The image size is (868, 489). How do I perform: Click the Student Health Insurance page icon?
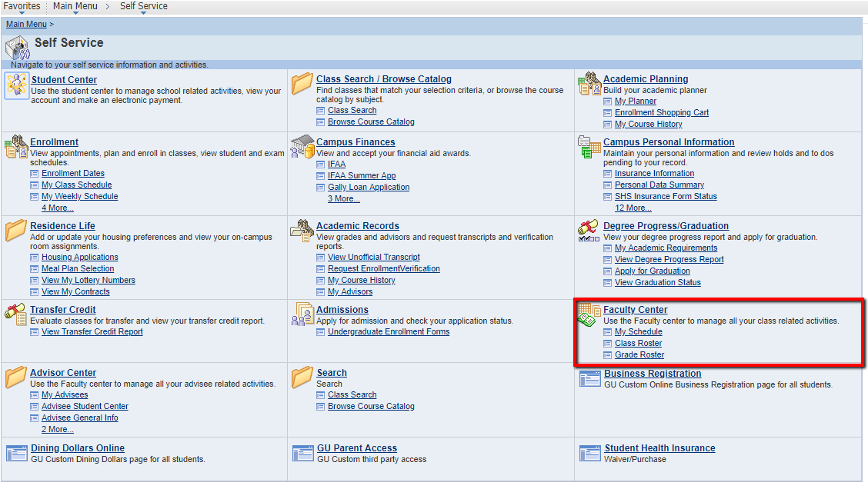point(589,454)
